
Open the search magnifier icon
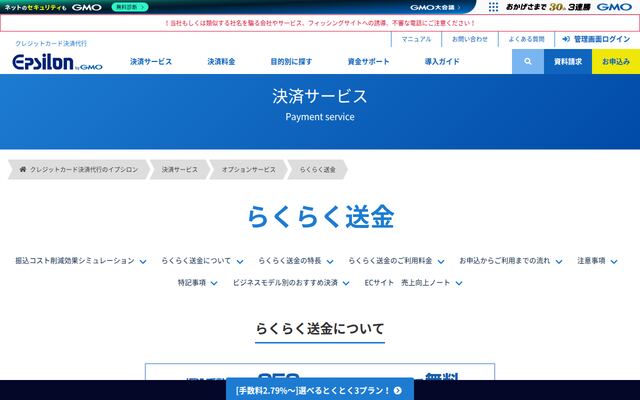click(528, 62)
